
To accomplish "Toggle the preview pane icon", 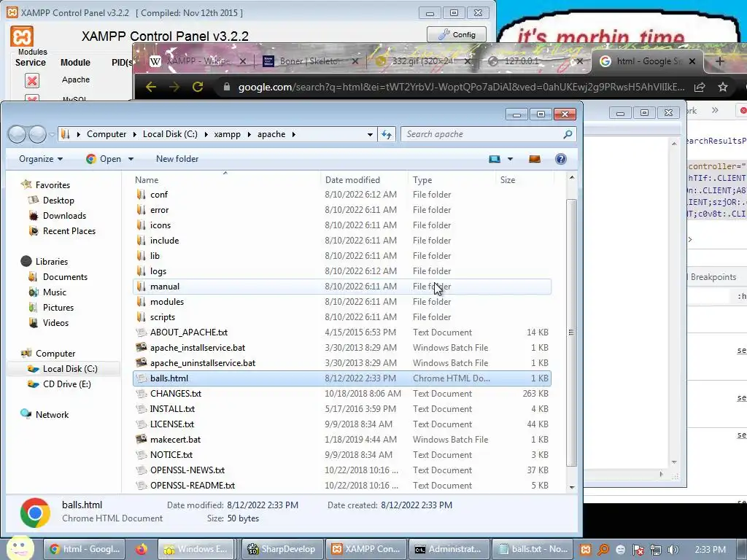I will tap(535, 159).
